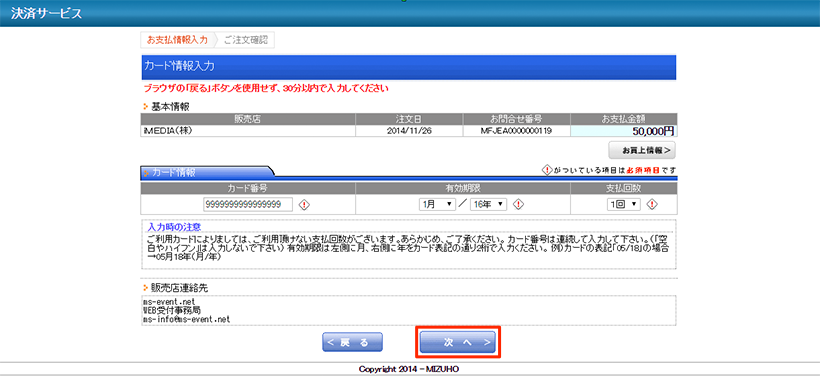Open the expiry year dropdown showing 16年
Viewport: 820px width, 380px height.
tap(488, 204)
